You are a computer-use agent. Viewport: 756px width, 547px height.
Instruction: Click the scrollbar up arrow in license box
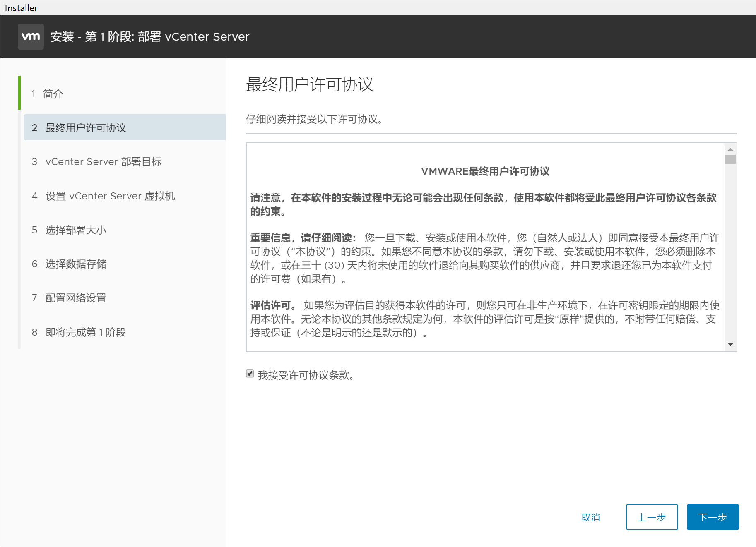[730, 149]
